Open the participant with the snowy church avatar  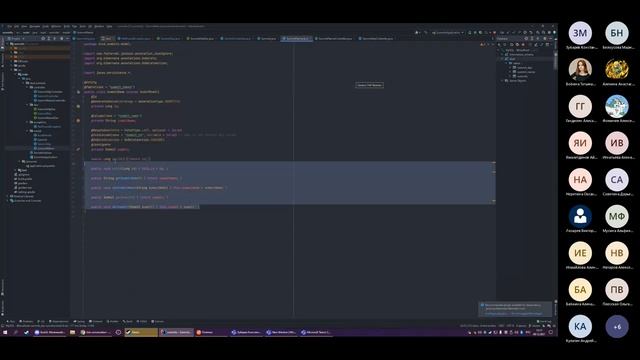click(617, 107)
